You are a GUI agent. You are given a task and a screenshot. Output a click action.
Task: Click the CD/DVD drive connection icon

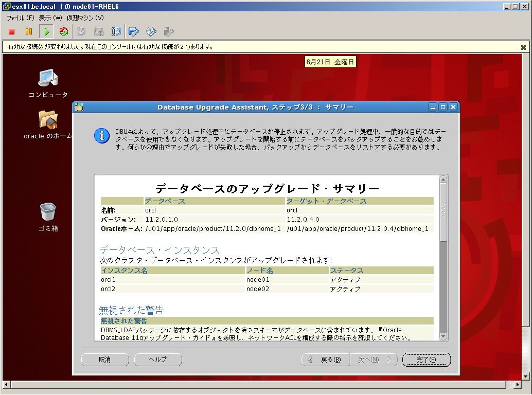pyautogui.click(x=151, y=31)
